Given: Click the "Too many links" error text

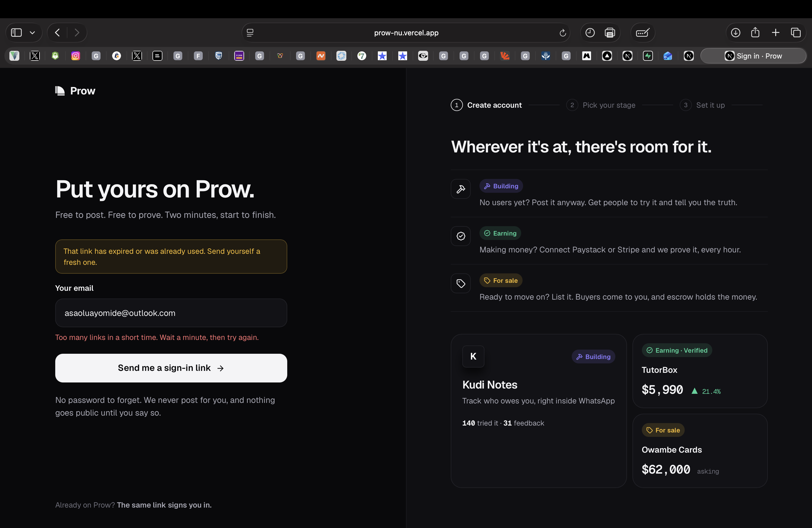Looking at the screenshot, I should 157,337.
